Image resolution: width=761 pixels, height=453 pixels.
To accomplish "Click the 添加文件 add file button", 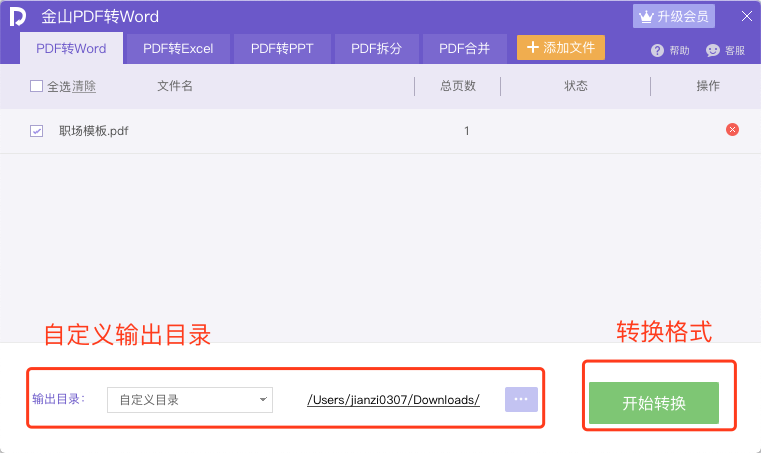I will 561,48.
